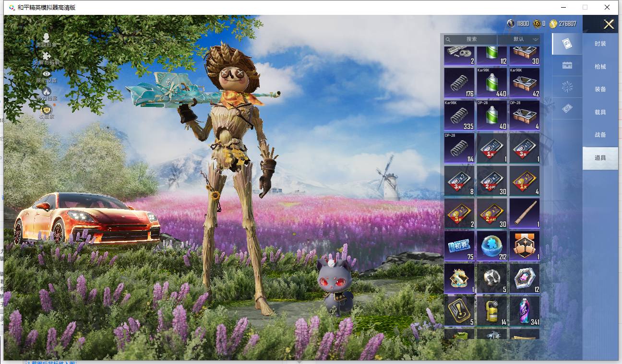Open the 收藏家 collector badge icon

click(x=46, y=112)
